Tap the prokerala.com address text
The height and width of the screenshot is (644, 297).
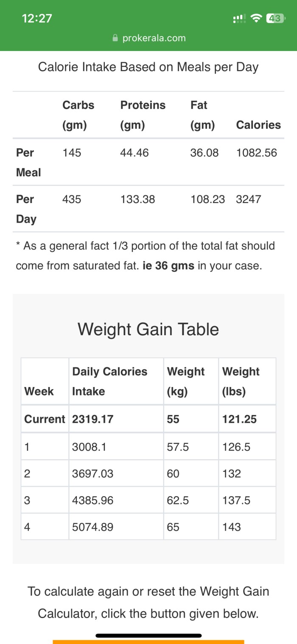tap(154, 38)
